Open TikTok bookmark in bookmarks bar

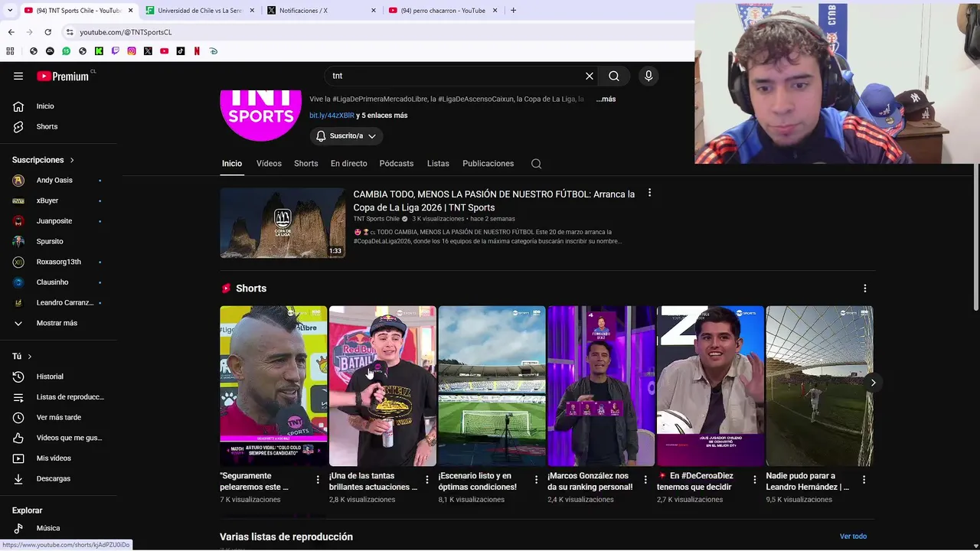coord(181,51)
